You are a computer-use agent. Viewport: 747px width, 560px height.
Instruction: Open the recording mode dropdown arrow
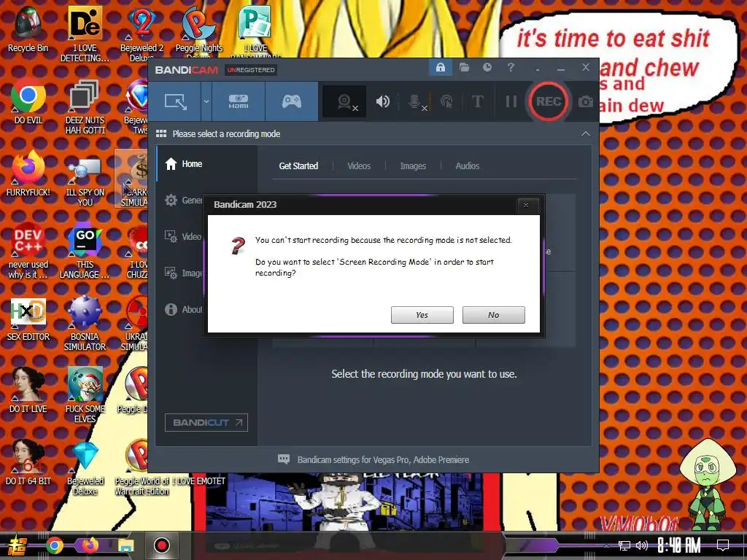click(206, 101)
